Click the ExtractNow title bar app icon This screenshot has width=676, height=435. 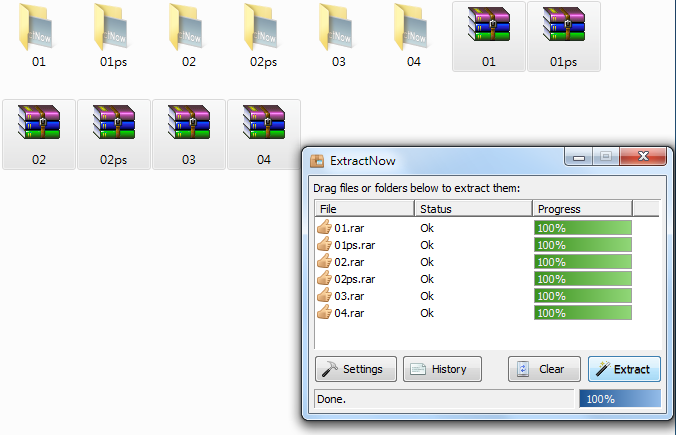pos(317,161)
